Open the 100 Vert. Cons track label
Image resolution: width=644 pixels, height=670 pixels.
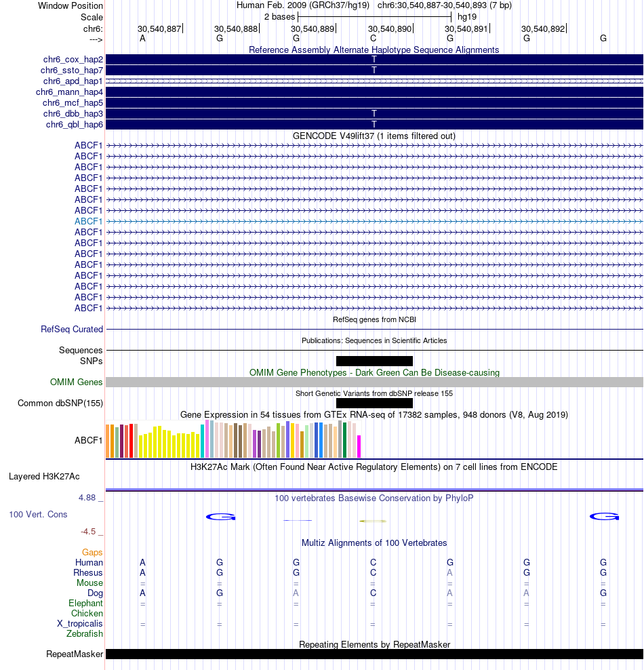point(39,515)
